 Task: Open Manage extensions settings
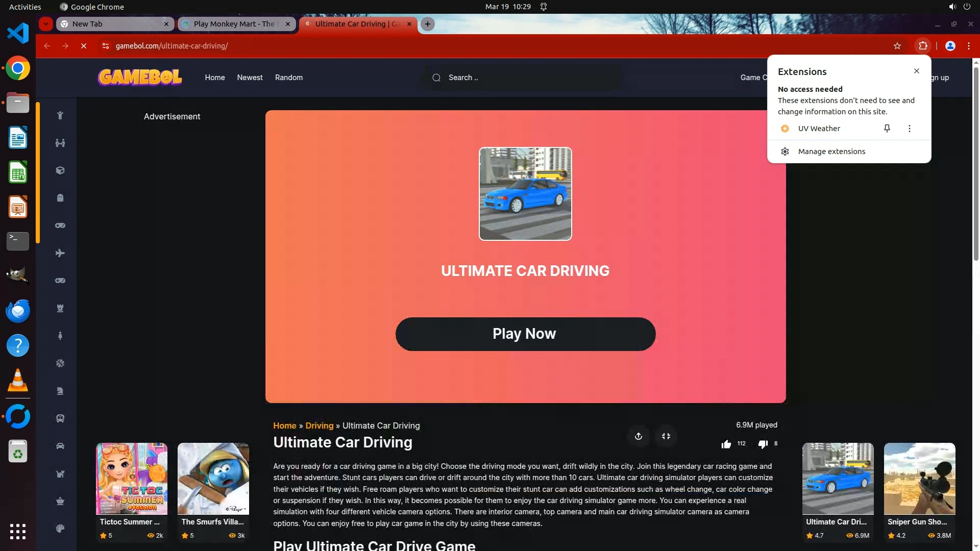click(831, 152)
